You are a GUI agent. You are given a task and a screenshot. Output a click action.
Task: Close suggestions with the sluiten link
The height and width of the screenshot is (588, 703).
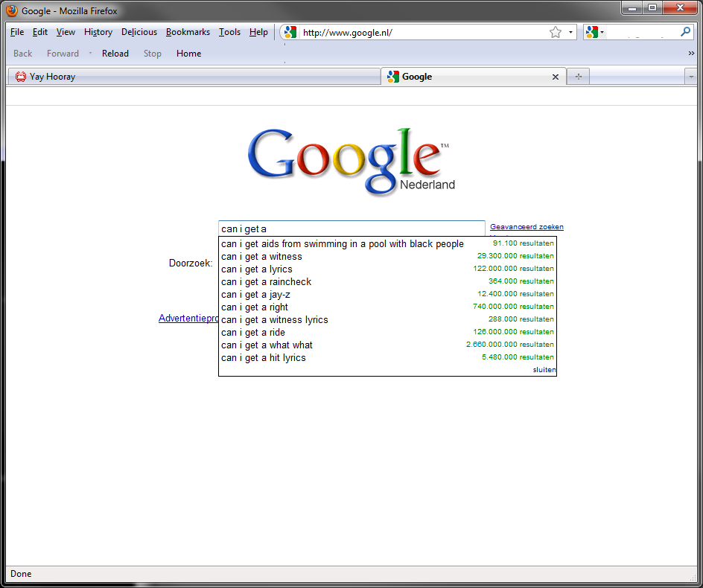[544, 370]
